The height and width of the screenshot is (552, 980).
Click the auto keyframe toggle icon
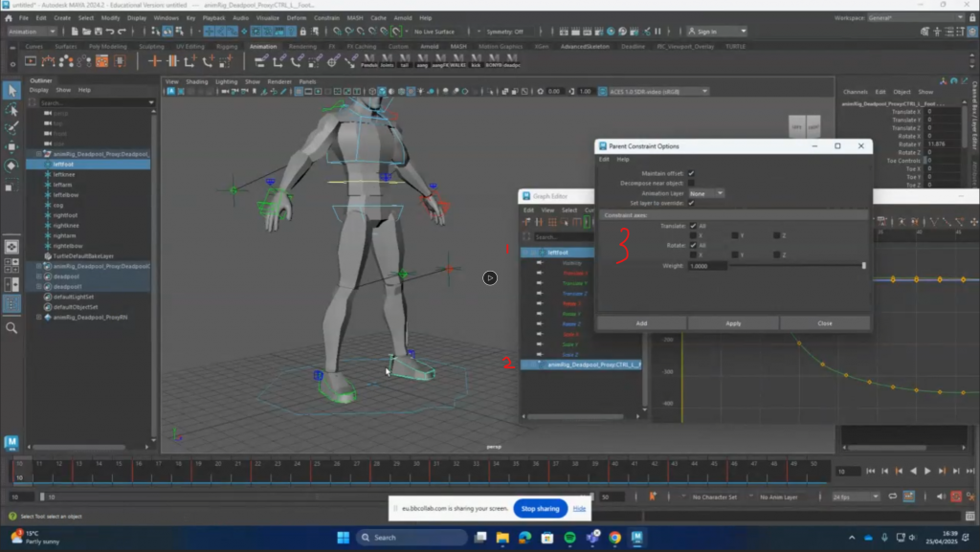coord(956,497)
